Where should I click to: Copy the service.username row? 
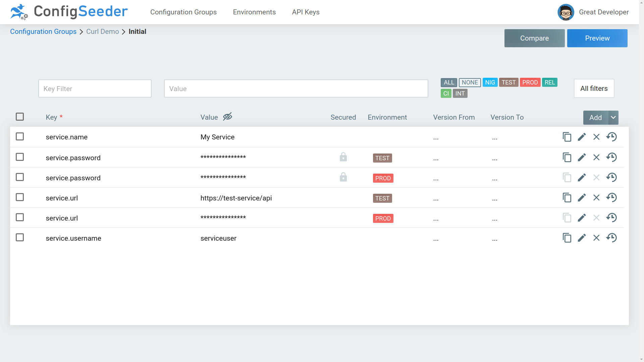(567, 238)
